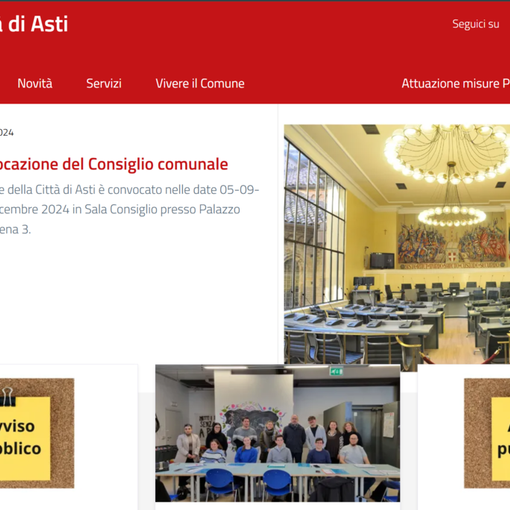Image resolution: width=510 pixels, height=510 pixels.
Task: Open the left Avviso pubblico note image
Action: (37, 433)
